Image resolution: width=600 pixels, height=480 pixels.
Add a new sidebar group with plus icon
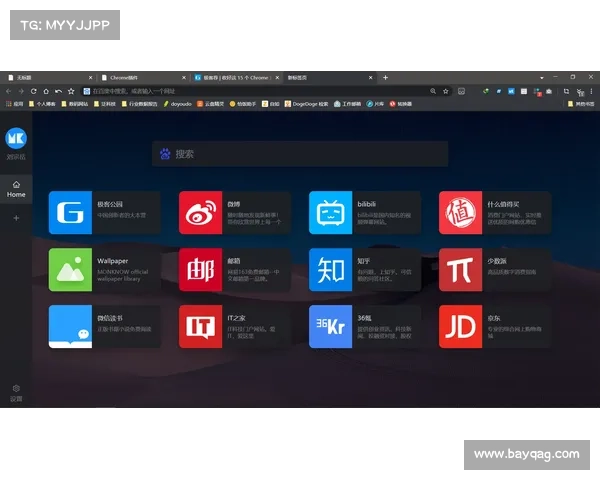coord(16,218)
